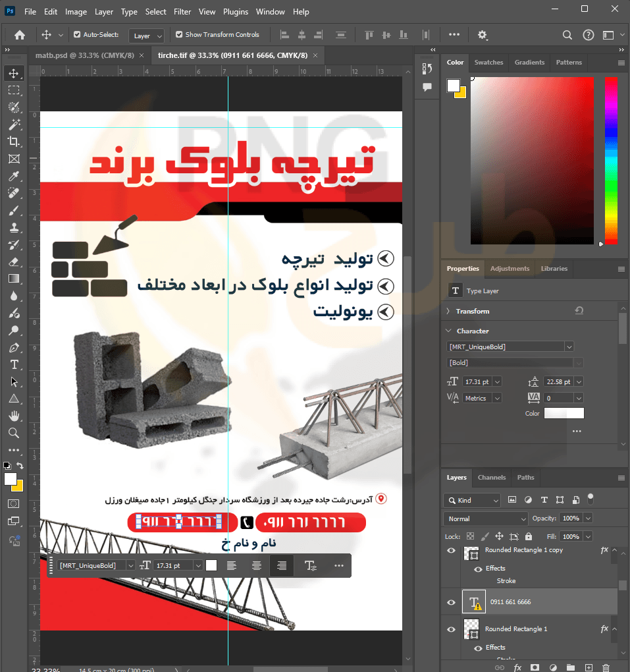This screenshot has height=672, width=630.
Task: Toggle Lock all layer padlock icon
Action: [x=528, y=536]
